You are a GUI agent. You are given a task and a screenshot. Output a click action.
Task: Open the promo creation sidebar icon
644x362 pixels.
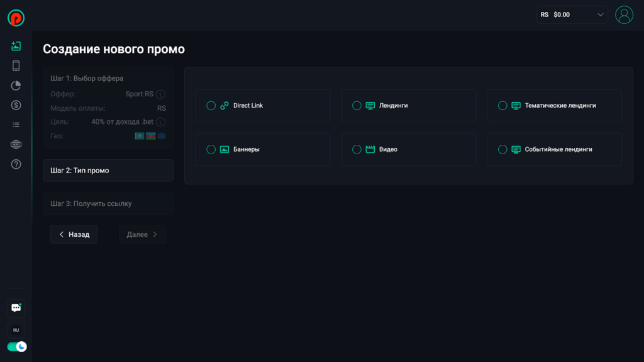click(16, 46)
